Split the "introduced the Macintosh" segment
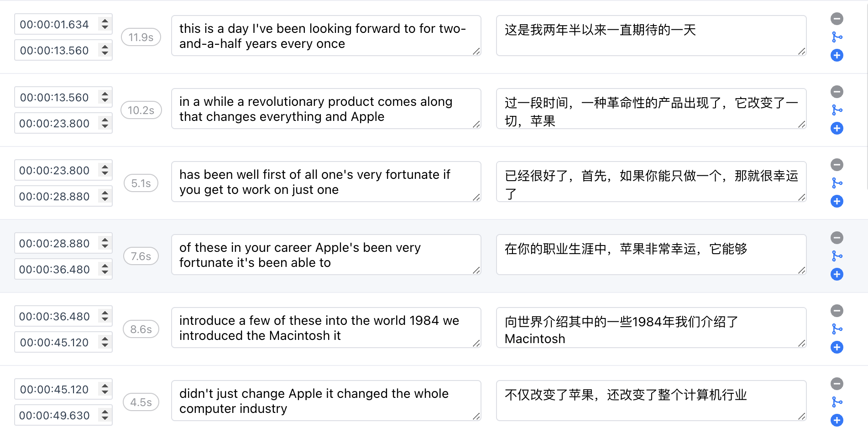 pos(837,328)
